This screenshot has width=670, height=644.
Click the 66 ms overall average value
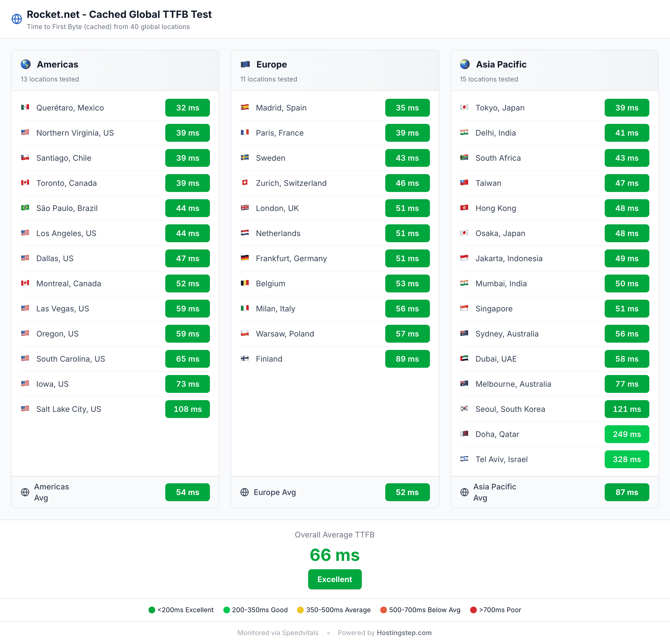pos(335,555)
